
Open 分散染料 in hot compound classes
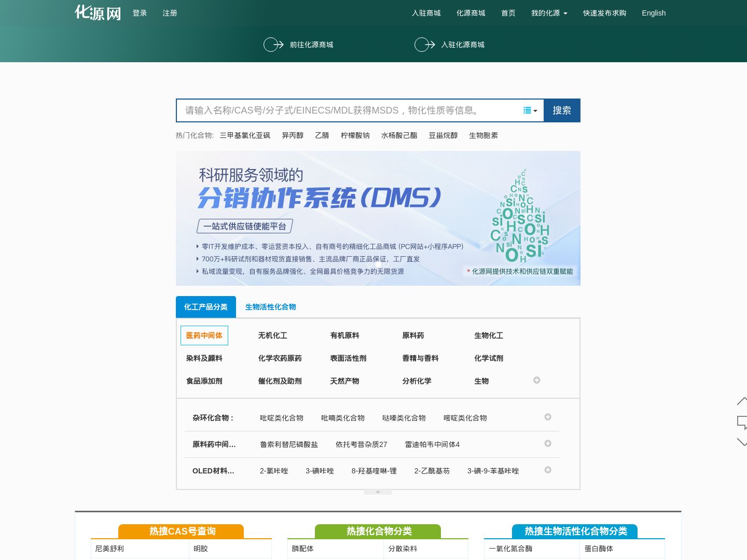point(403,549)
